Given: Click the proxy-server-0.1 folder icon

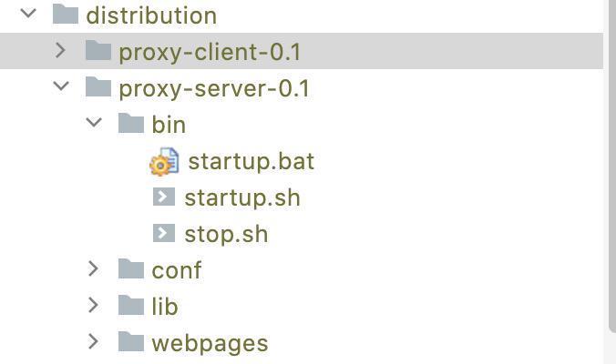Looking at the screenshot, I should click(x=98, y=87).
